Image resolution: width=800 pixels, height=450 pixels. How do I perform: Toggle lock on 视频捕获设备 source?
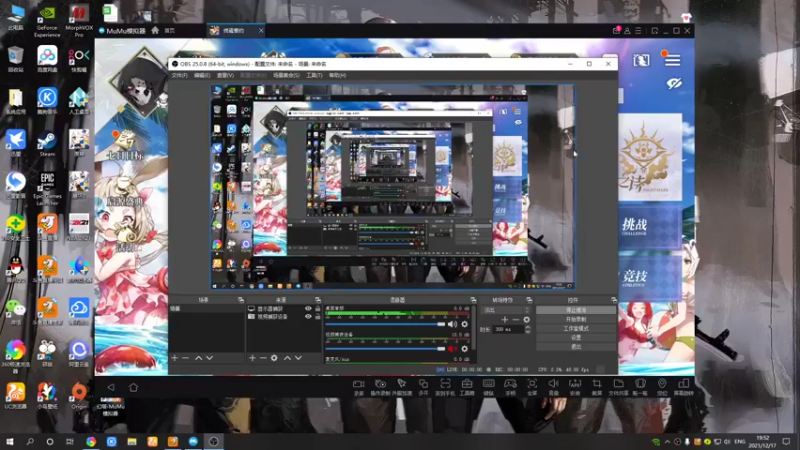pyautogui.click(x=317, y=316)
